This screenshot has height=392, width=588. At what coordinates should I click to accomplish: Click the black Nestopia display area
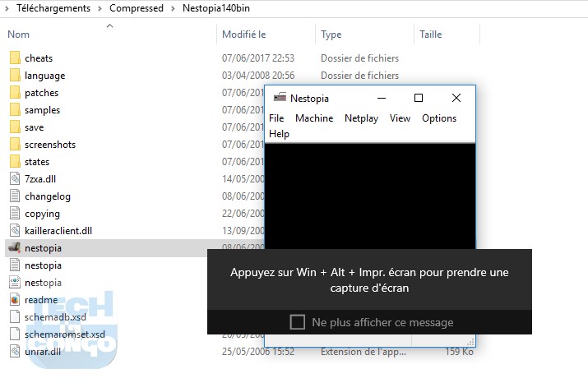tap(370, 196)
